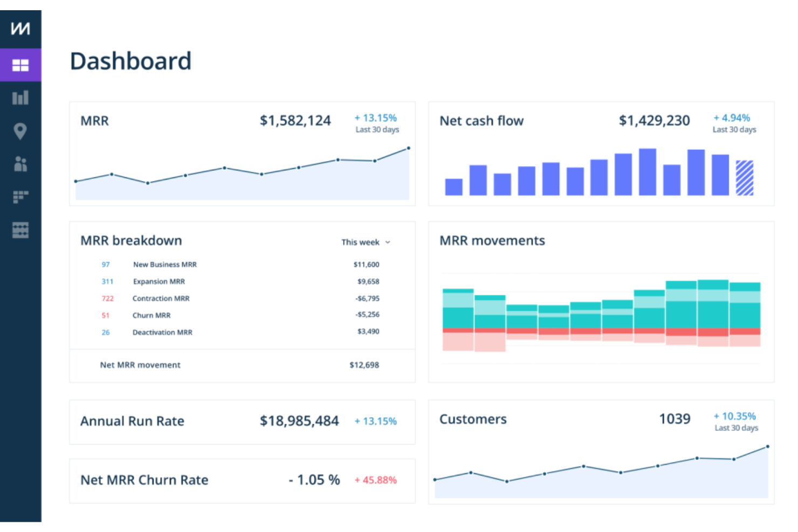
Task: Select the Contraction MRR row
Action: (x=240, y=298)
